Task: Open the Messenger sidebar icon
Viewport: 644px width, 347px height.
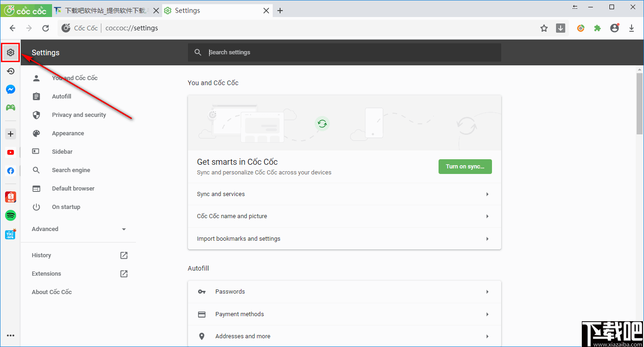Action: coord(11,89)
